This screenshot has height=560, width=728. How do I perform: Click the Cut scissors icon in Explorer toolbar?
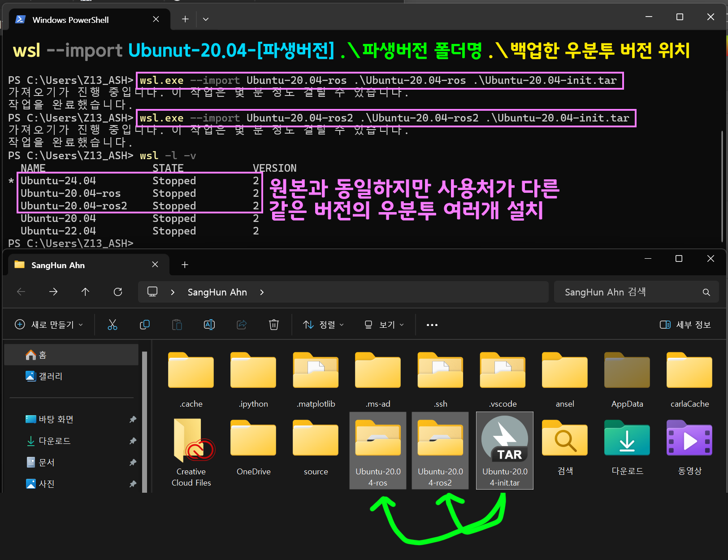113,325
